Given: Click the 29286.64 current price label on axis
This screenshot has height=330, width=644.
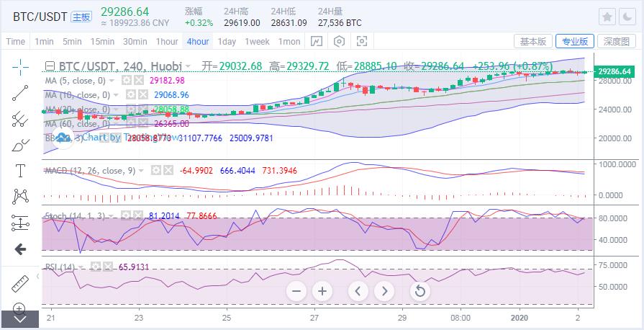Looking at the screenshot, I should click(614, 71).
